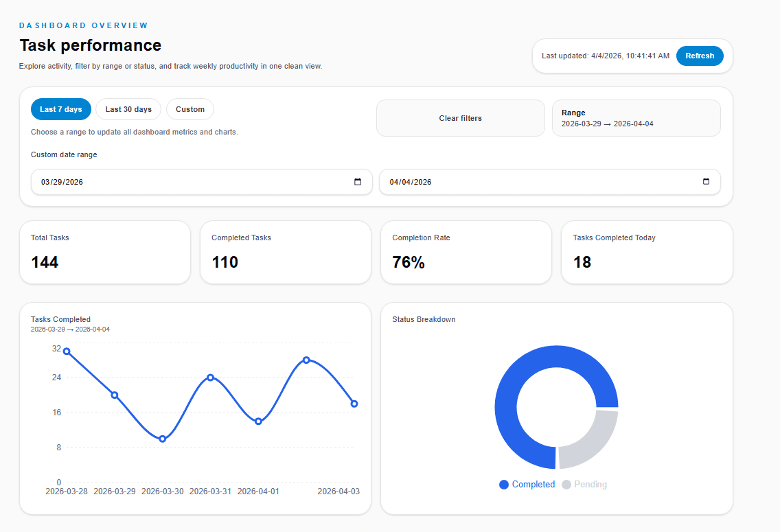Click the Completion Rate card showing 76%
The image size is (780, 532).
pos(466,252)
